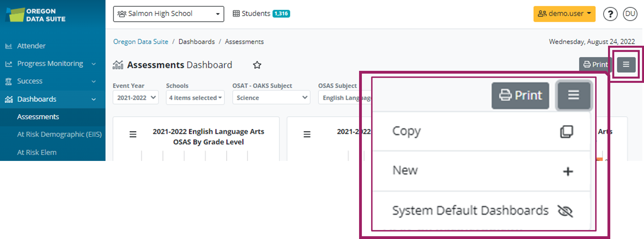644x239 pixels.
Task: Expand the Event Year 2021-2022 dropdown
Action: tap(136, 98)
